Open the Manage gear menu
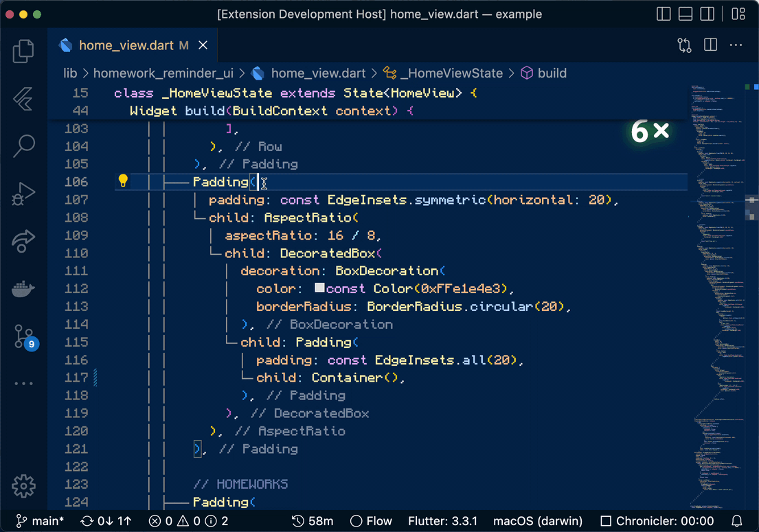759x532 pixels. (23, 486)
